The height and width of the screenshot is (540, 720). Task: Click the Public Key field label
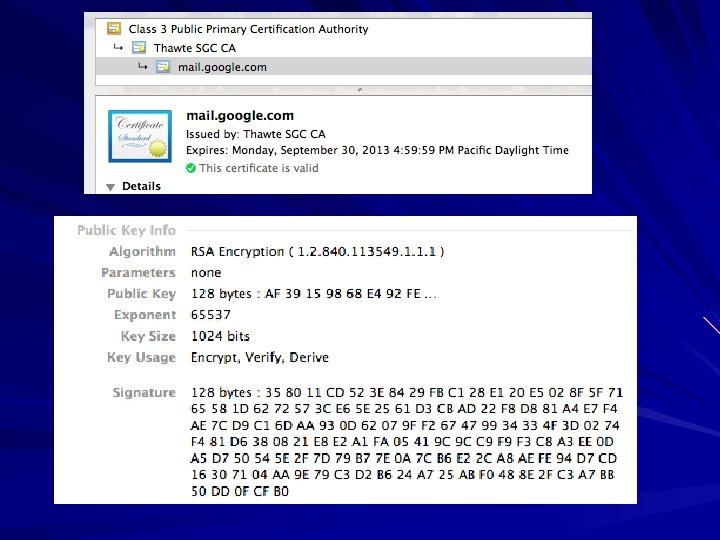click(141, 294)
